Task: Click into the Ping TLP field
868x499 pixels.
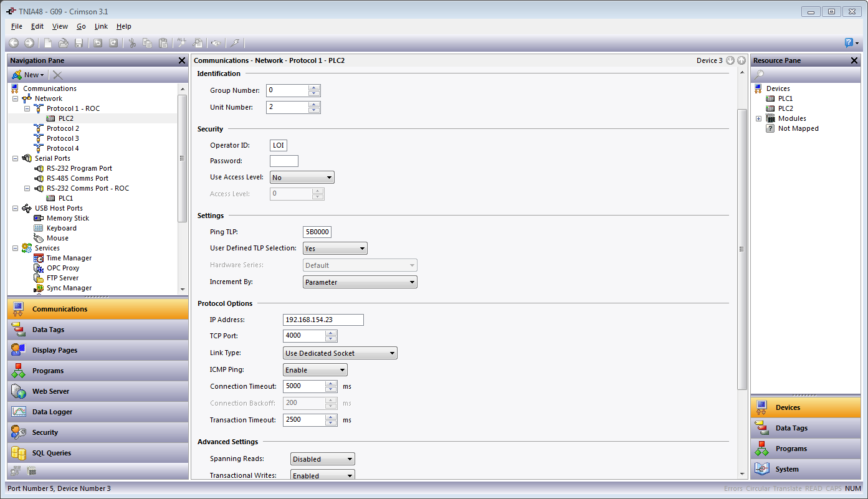Action: pyautogui.click(x=317, y=232)
